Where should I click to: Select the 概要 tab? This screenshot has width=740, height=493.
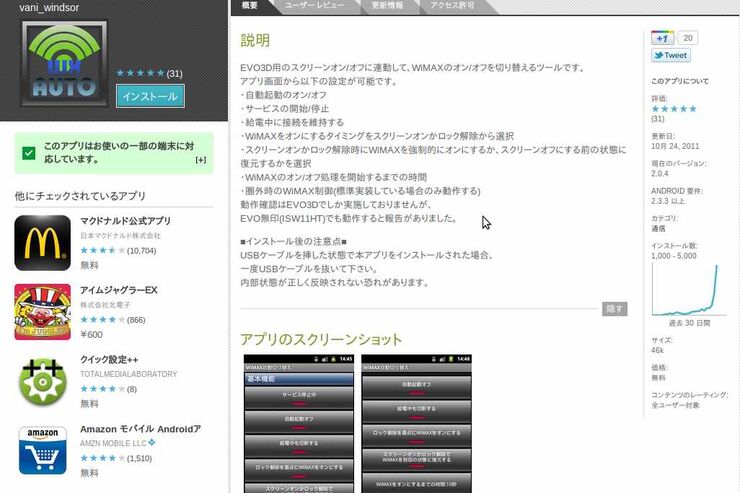point(250,6)
